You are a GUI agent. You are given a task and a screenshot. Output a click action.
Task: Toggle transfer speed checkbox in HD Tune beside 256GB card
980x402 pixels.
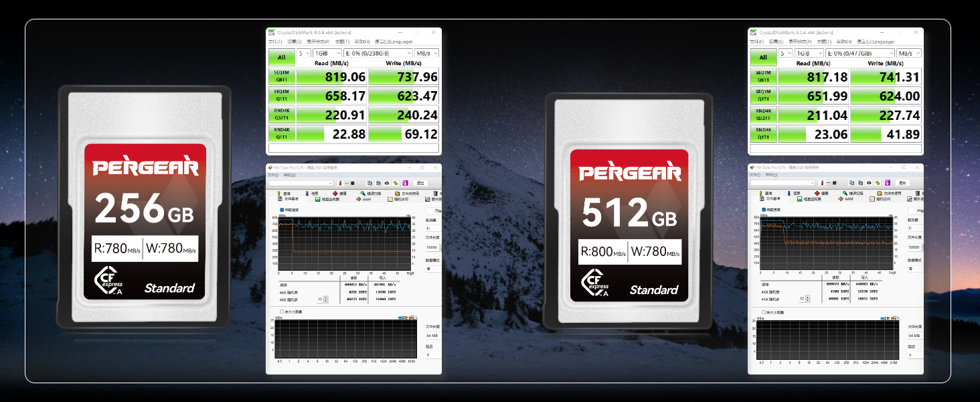coord(282,210)
